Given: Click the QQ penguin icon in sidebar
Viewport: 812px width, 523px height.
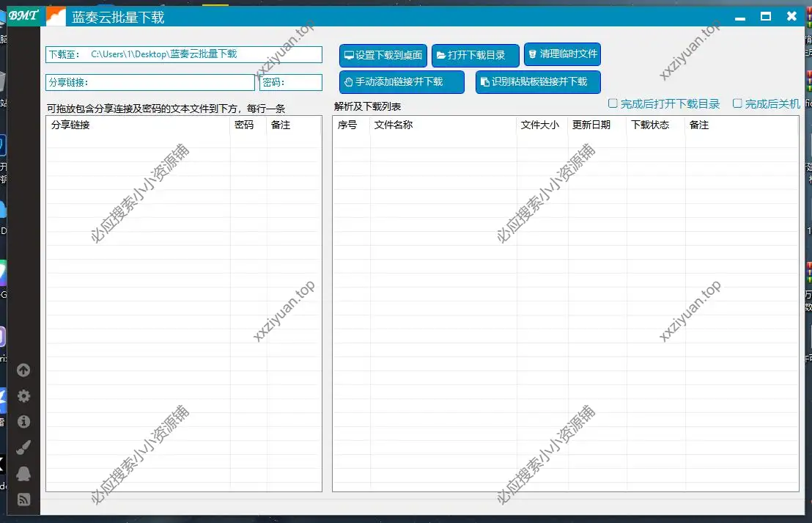Looking at the screenshot, I should (23, 473).
